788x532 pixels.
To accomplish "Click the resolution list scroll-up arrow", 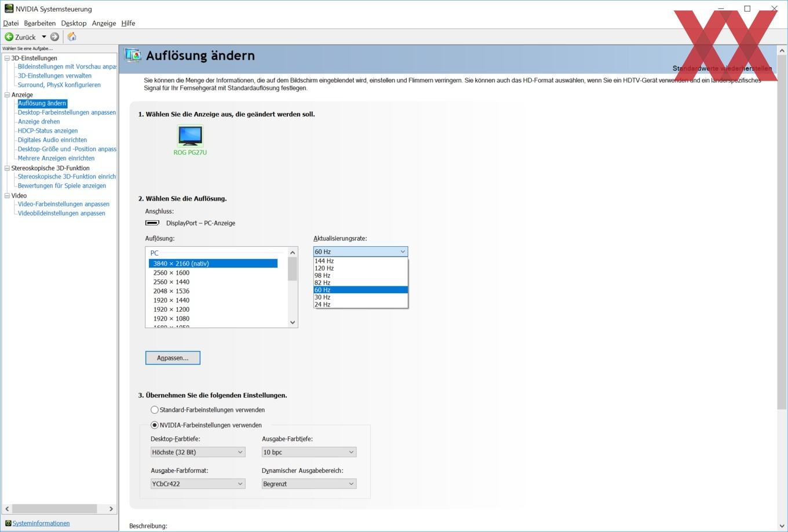I will coord(293,253).
